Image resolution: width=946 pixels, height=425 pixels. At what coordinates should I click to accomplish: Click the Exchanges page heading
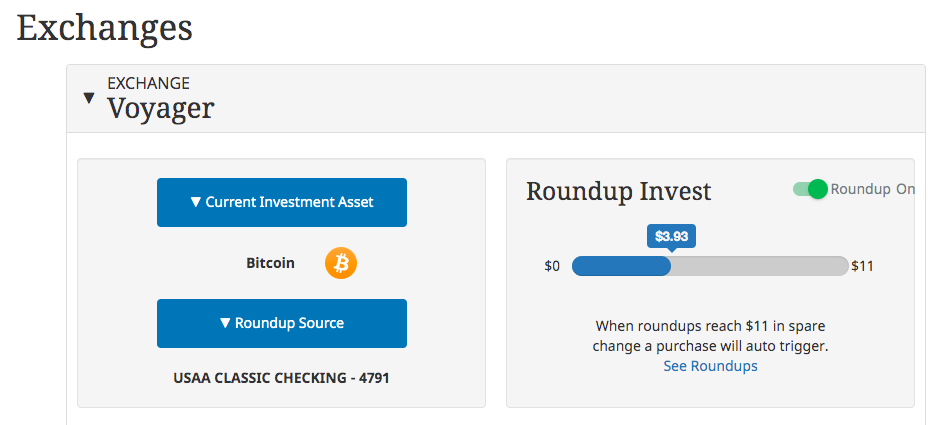(104, 28)
